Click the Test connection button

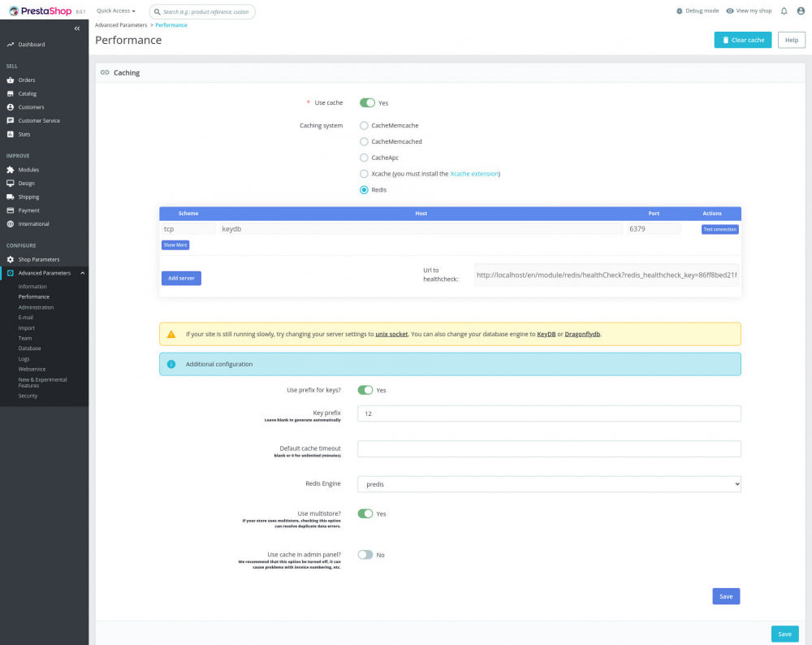(x=719, y=230)
